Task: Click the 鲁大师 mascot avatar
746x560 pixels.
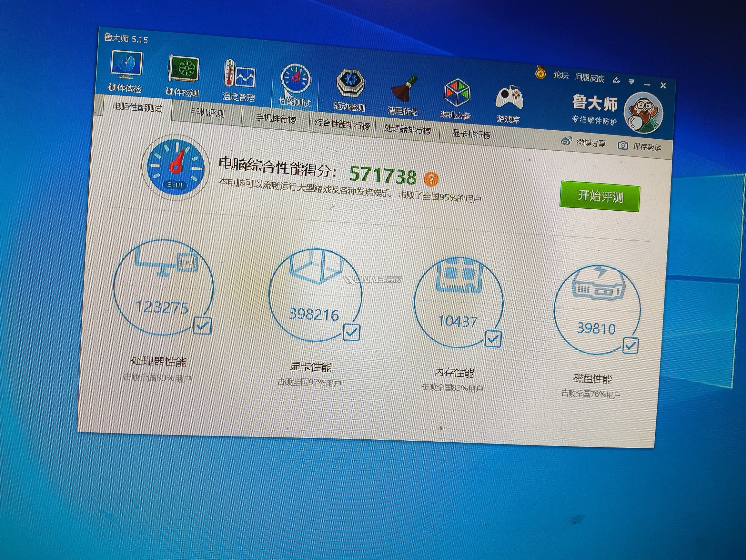Action: 643,113
